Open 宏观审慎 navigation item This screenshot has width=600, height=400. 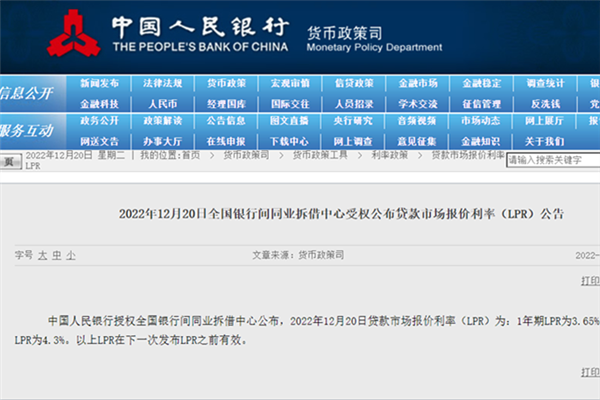click(290, 83)
